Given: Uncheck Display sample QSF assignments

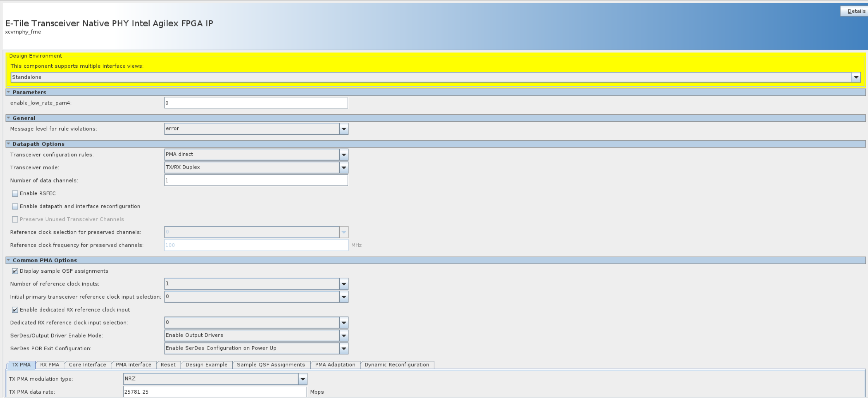Looking at the screenshot, I should 15,271.
